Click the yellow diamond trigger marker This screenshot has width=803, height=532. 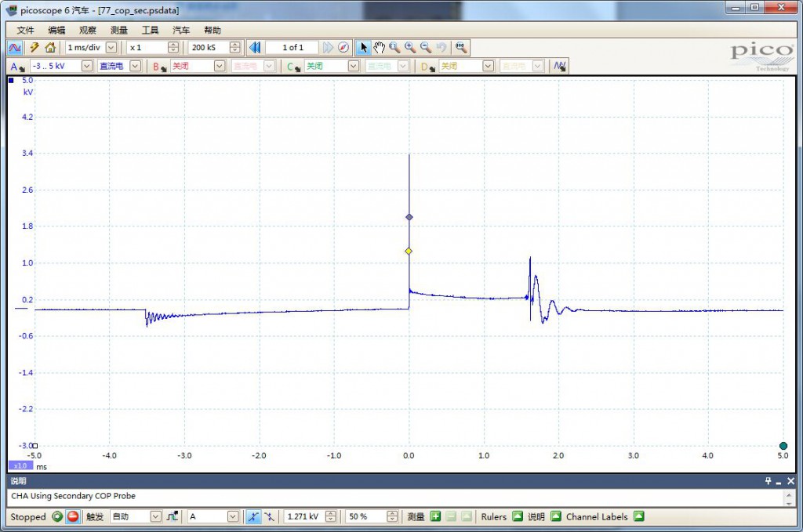(x=409, y=251)
